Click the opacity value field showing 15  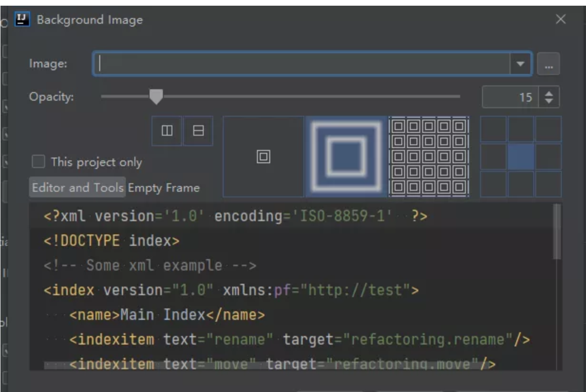510,97
